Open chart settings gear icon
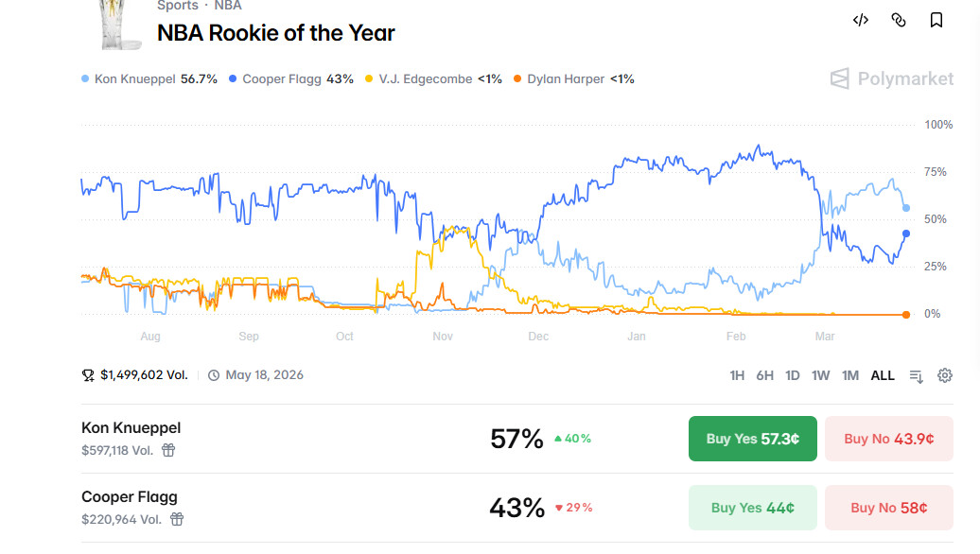The image size is (980, 554). point(945,375)
